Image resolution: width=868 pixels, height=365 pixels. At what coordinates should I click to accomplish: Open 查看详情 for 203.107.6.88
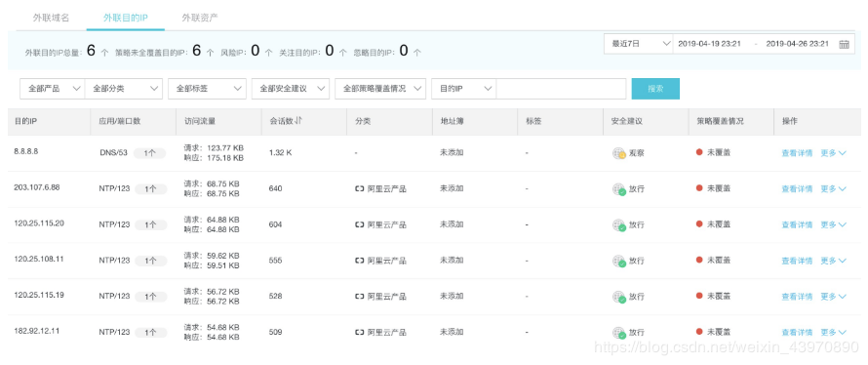tap(797, 189)
